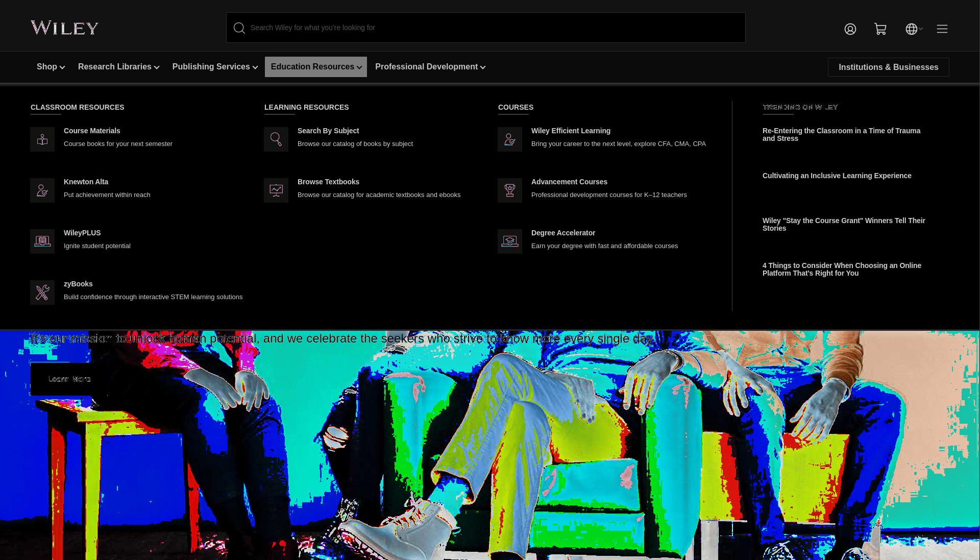Click 'Put achievement within reach' text
Screen dimensions: 980x560
point(107,195)
